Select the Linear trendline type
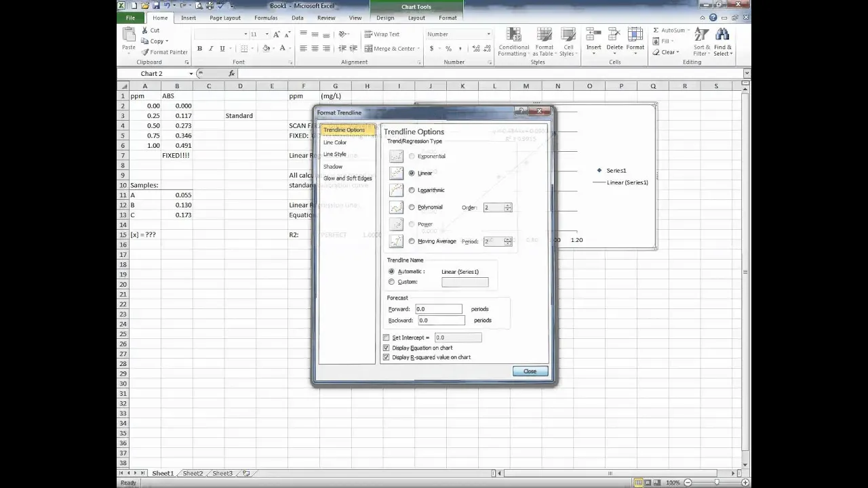 coord(412,174)
